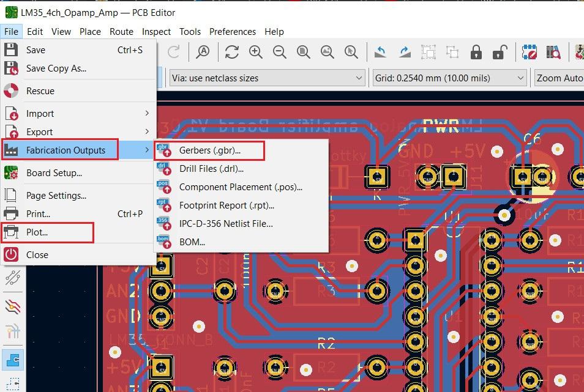Select the Route Tracks tool

tap(12, 278)
